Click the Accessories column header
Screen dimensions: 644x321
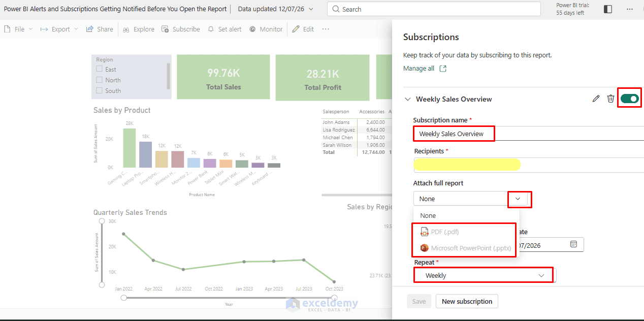point(372,111)
